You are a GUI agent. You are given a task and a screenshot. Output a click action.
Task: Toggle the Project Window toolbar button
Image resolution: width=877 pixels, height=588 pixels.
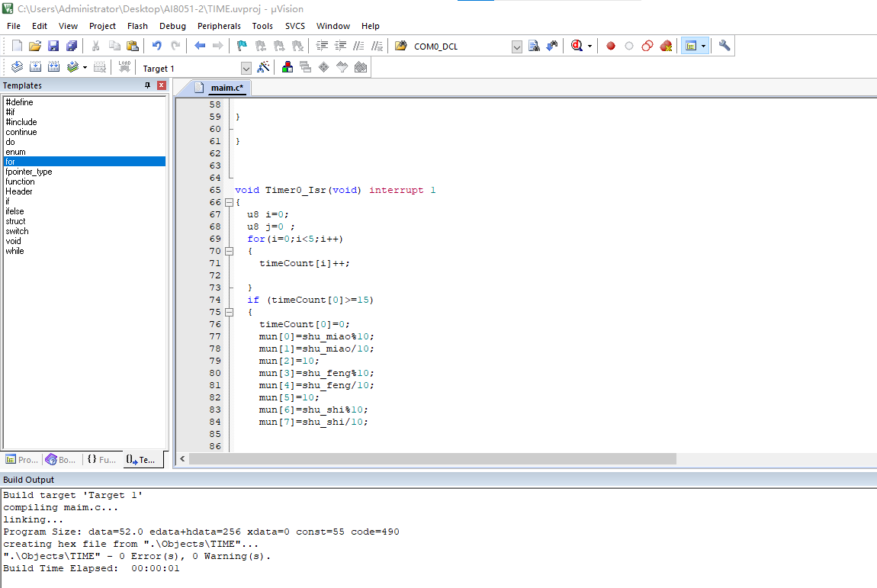tap(692, 46)
